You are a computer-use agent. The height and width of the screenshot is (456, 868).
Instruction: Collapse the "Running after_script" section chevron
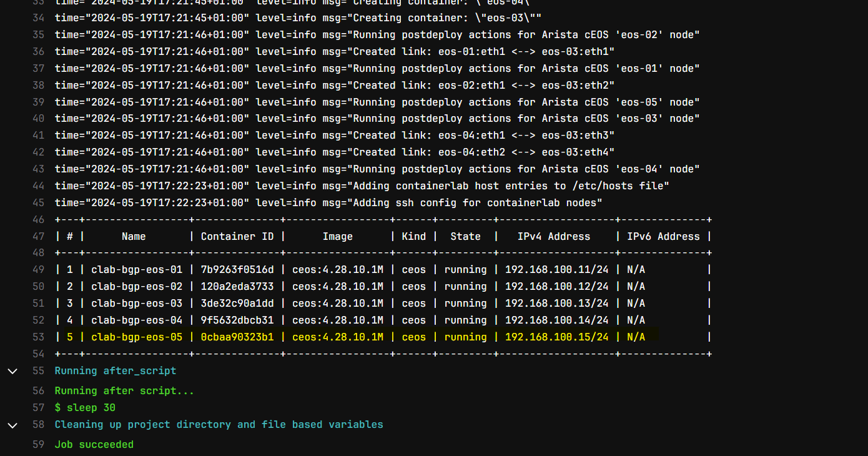12,371
